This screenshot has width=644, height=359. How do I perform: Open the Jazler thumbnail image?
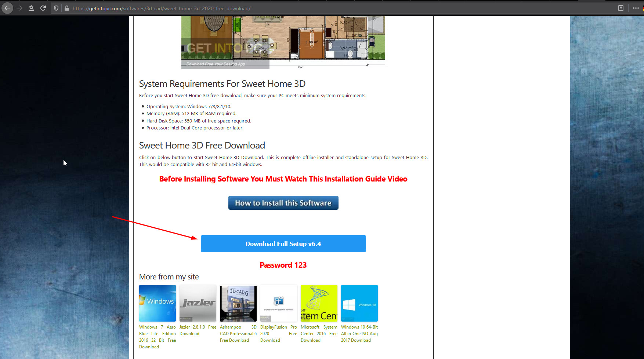click(x=198, y=303)
